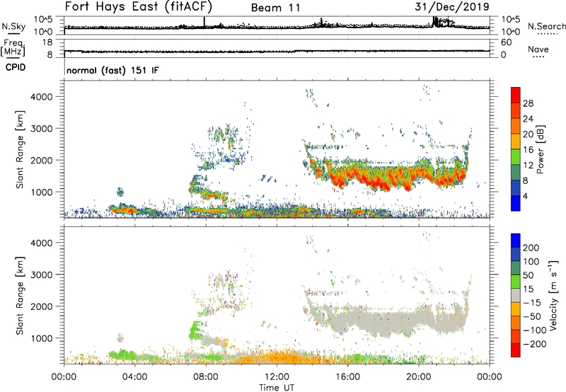Image resolution: width=566 pixels, height=392 pixels.
Task: Click green velocity patch near 07:30
Action: pyautogui.click(x=196, y=330)
